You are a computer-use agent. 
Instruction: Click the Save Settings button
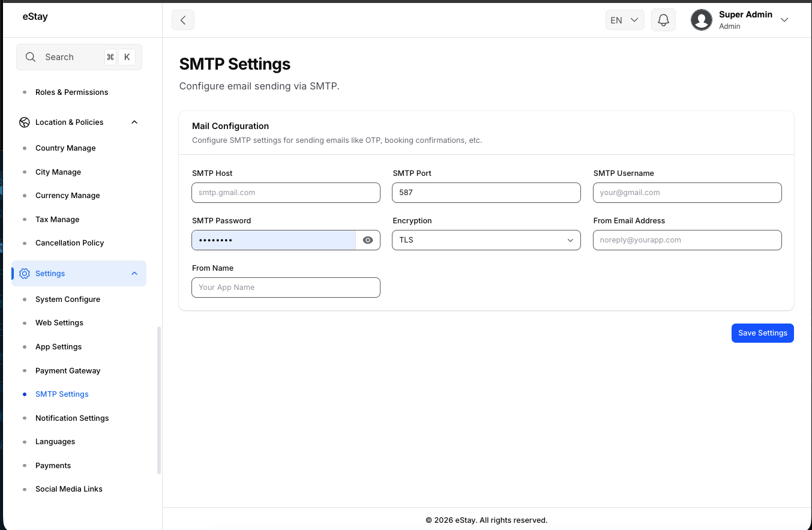[x=762, y=333]
